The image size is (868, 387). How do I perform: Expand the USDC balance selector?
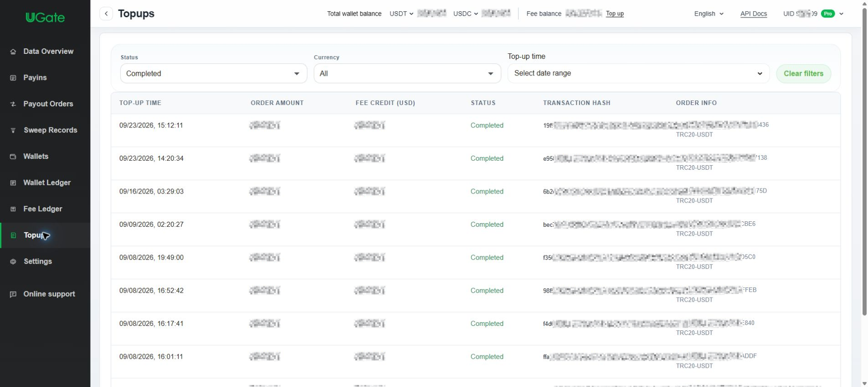[466, 14]
